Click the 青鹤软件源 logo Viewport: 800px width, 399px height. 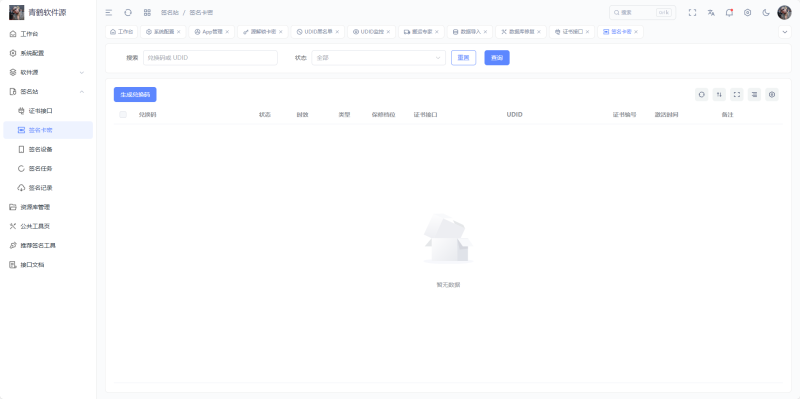(x=38, y=12)
